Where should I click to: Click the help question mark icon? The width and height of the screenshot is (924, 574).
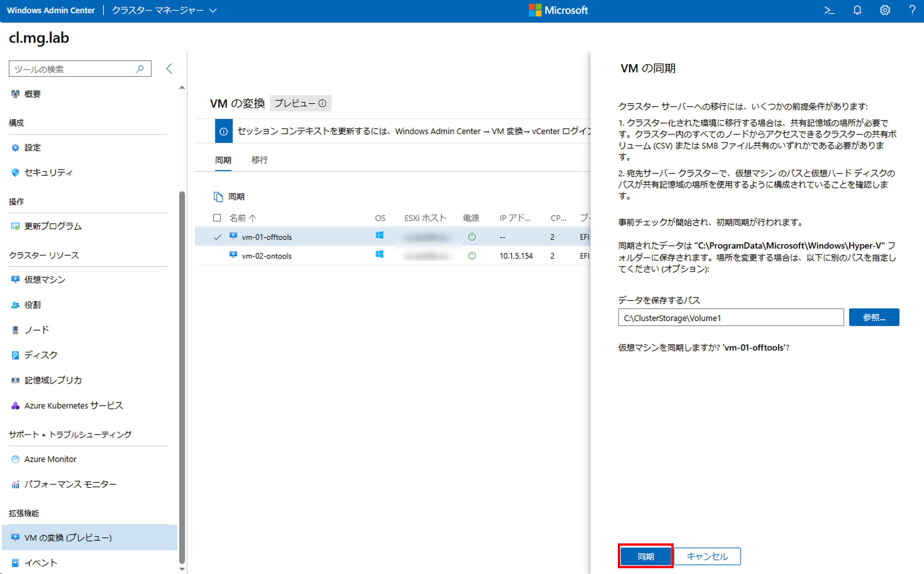pos(912,10)
